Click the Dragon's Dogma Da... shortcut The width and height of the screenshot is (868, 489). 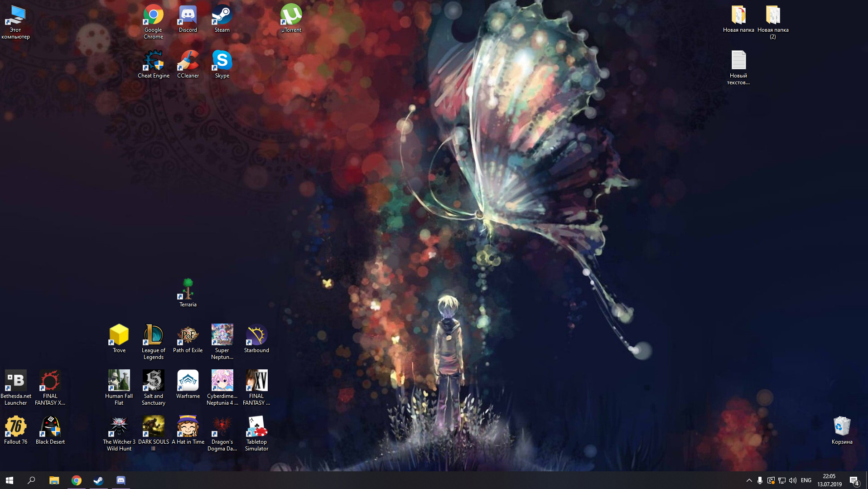coord(222,434)
